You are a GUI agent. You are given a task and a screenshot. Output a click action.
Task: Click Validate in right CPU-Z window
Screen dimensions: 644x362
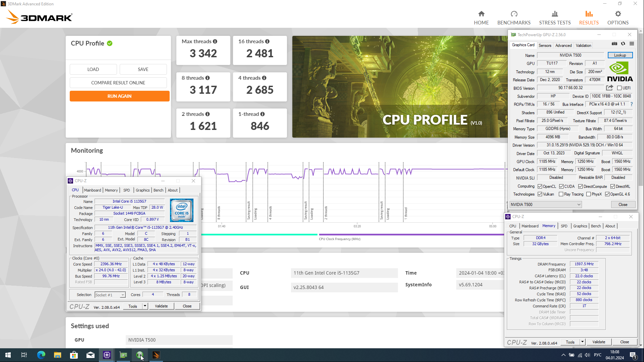point(599,342)
